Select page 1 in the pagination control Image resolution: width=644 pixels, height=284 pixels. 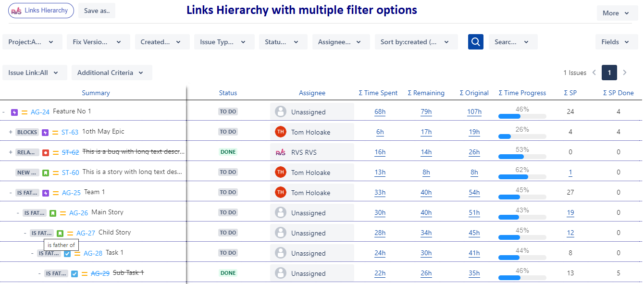pyautogui.click(x=609, y=73)
